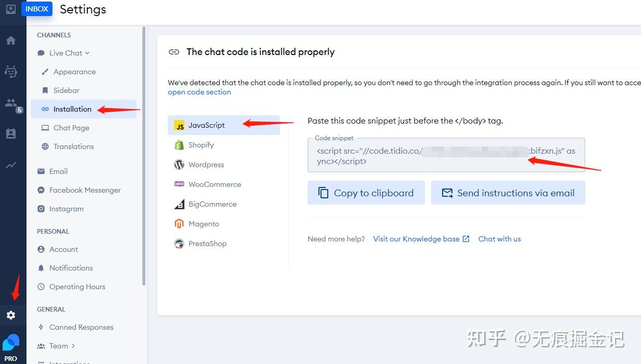Open the contacts icon in left rail
This screenshot has height=364, width=641.
11,133
